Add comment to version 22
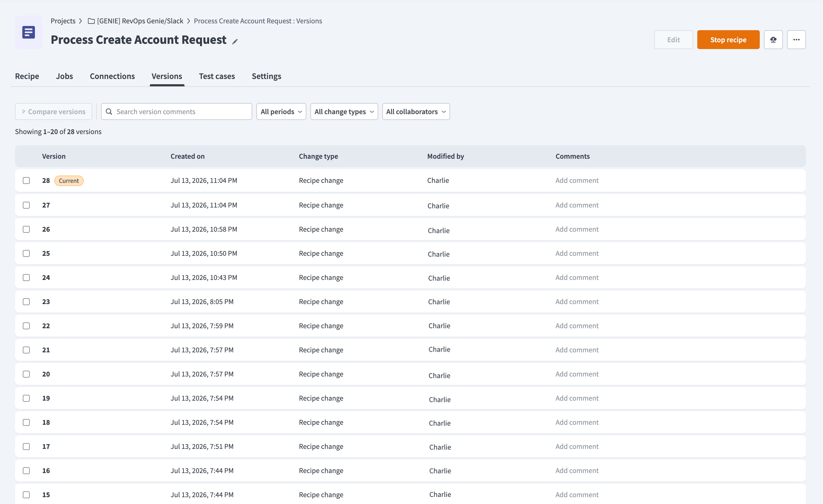The width and height of the screenshot is (823, 504). click(577, 326)
